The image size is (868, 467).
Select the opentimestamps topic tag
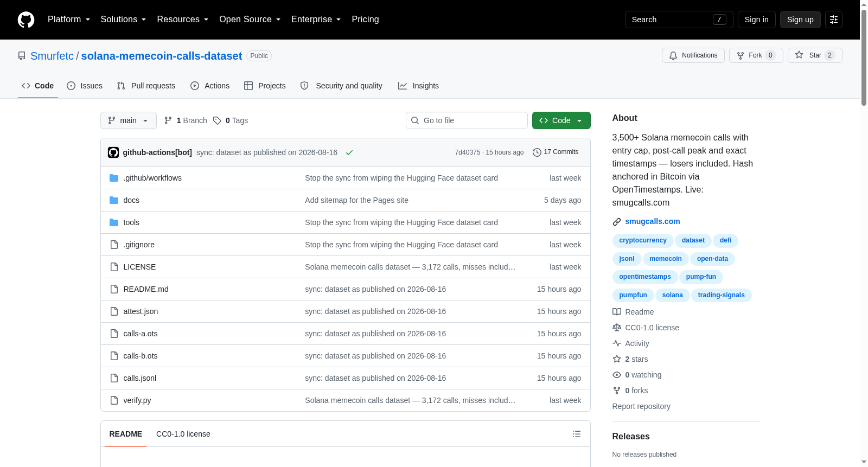645,277
